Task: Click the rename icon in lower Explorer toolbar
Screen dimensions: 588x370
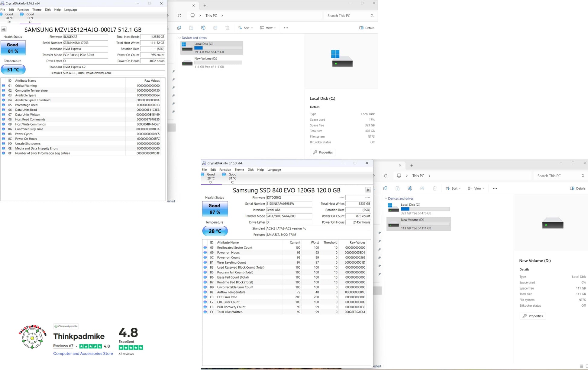Action: pyautogui.click(x=410, y=188)
